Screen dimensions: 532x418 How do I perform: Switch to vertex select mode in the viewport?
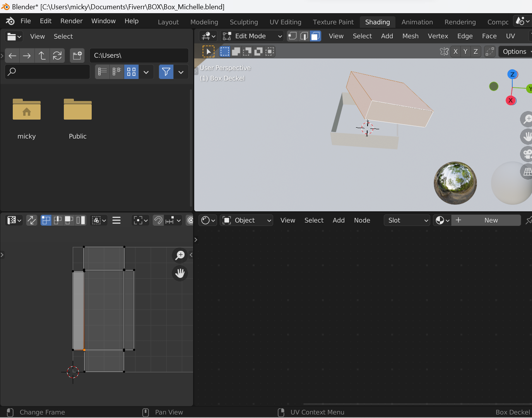pyautogui.click(x=293, y=36)
